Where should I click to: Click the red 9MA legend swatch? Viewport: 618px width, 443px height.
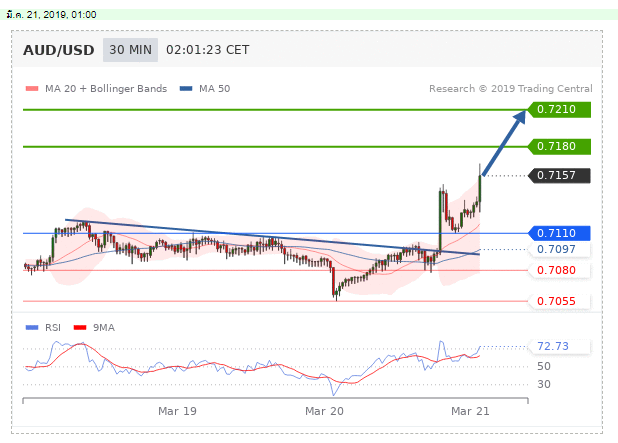(80, 328)
